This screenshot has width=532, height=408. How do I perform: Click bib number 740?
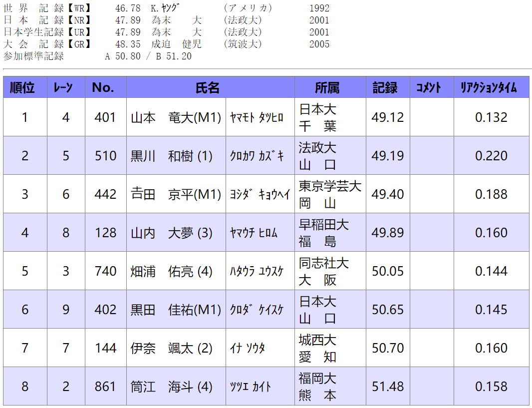pos(105,271)
